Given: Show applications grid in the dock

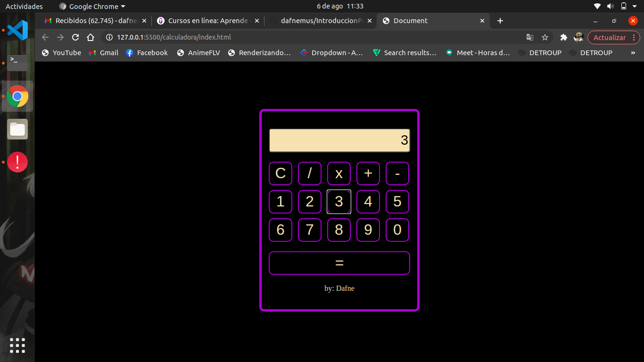Looking at the screenshot, I should pos(17,346).
